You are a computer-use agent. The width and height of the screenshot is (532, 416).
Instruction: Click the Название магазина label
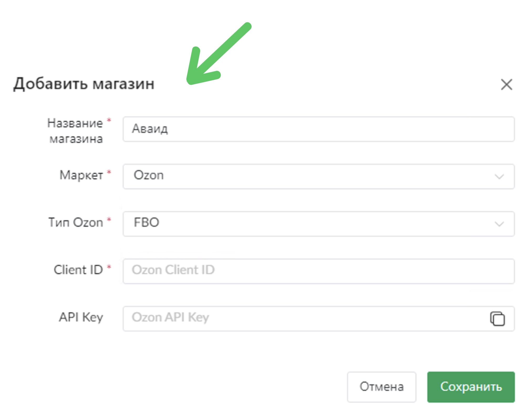point(75,131)
